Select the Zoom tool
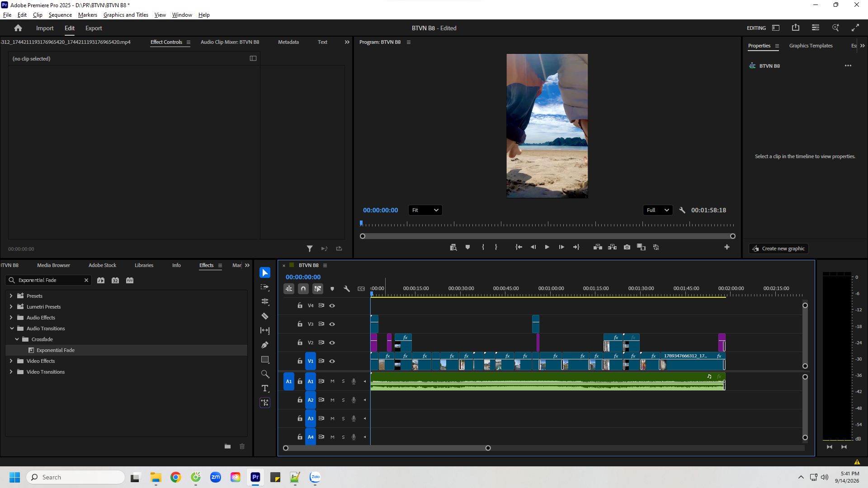The width and height of the screenshot is (868, 488). 265,374
